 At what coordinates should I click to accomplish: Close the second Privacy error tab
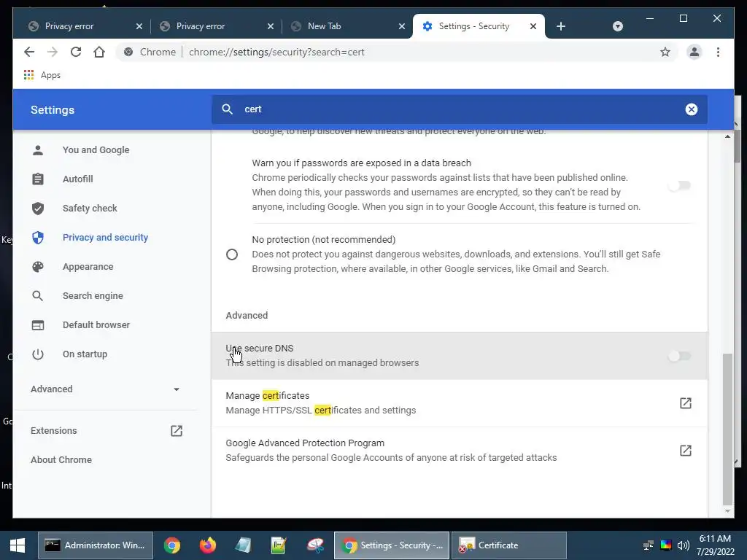pyautogui.click(x=271, y=26)
